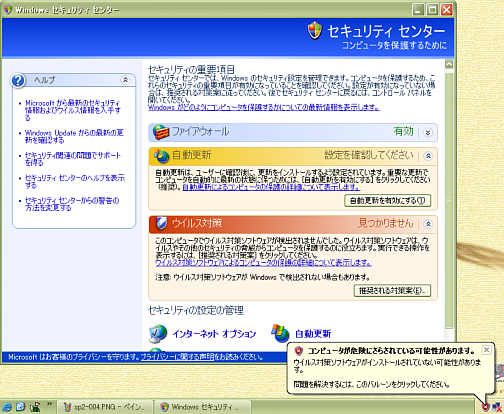Click the Windows flag icon beside 自動更新
This screenshot has width=504, height=414.
[x=280, y=333]
